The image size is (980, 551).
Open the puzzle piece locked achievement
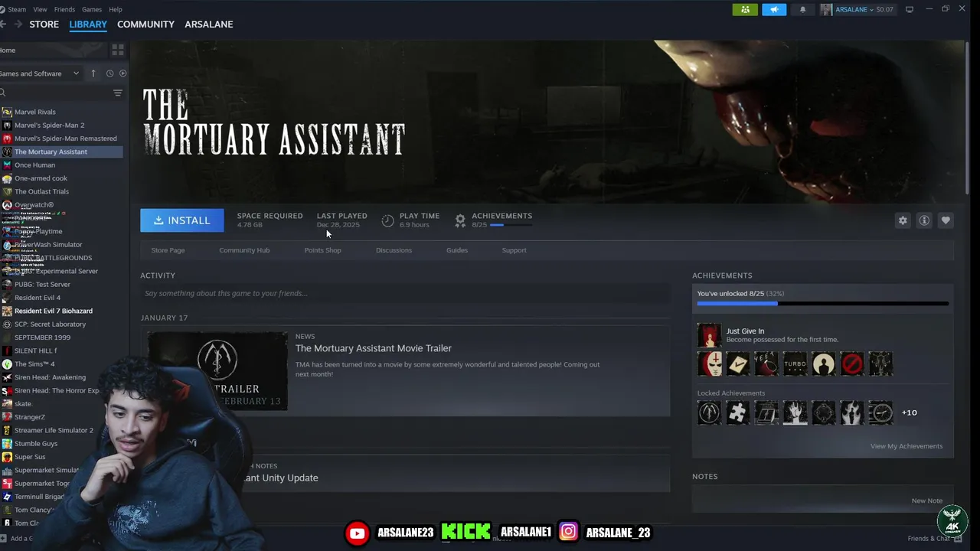(x=738, y=413)
